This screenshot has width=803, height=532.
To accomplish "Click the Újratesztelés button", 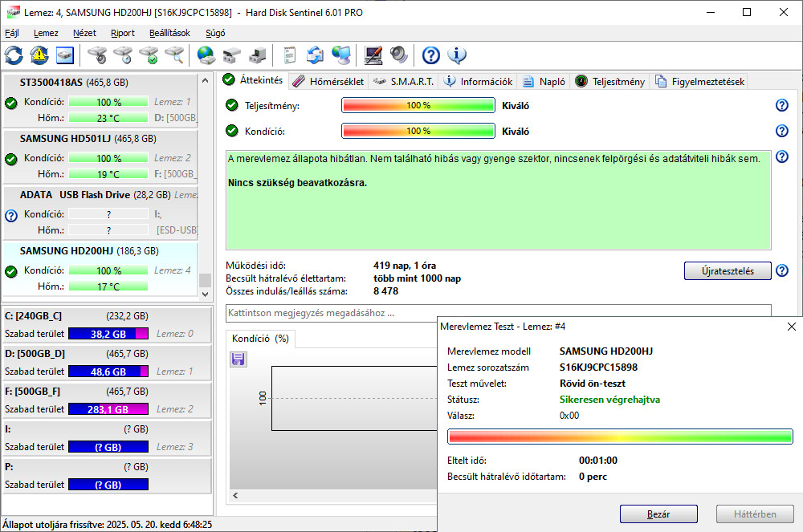I will tap(728, 270).
